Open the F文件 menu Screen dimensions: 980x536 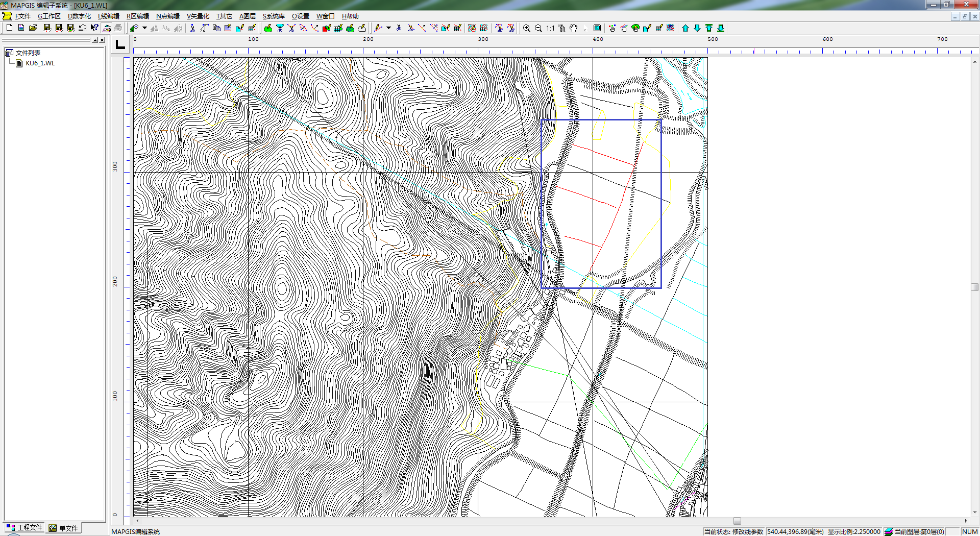(22, 16)
